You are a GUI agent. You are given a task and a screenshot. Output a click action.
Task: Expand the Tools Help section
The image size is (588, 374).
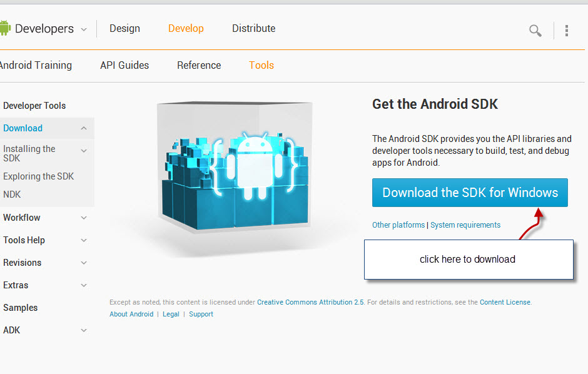click(x=83, y=240)
